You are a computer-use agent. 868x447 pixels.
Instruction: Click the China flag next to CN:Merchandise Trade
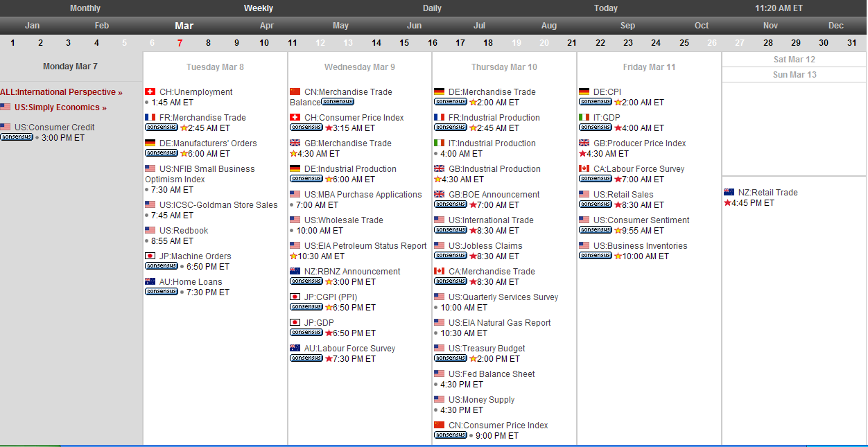pos(295,92)
